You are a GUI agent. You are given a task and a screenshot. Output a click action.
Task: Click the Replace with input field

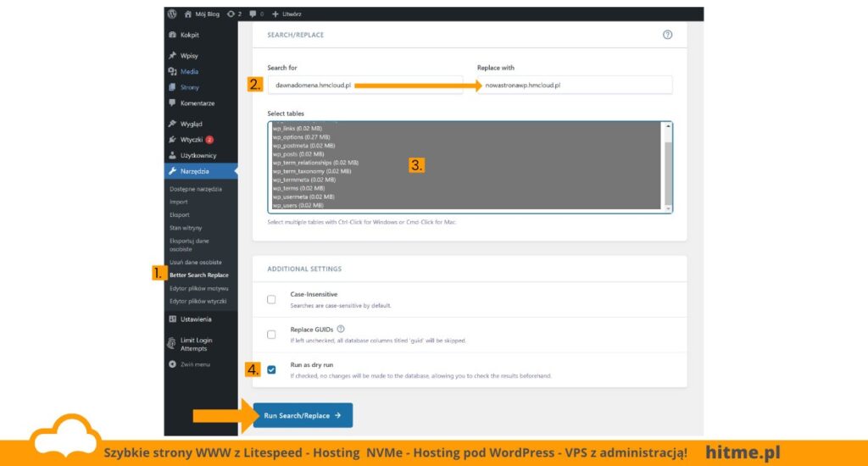(575, 86)
